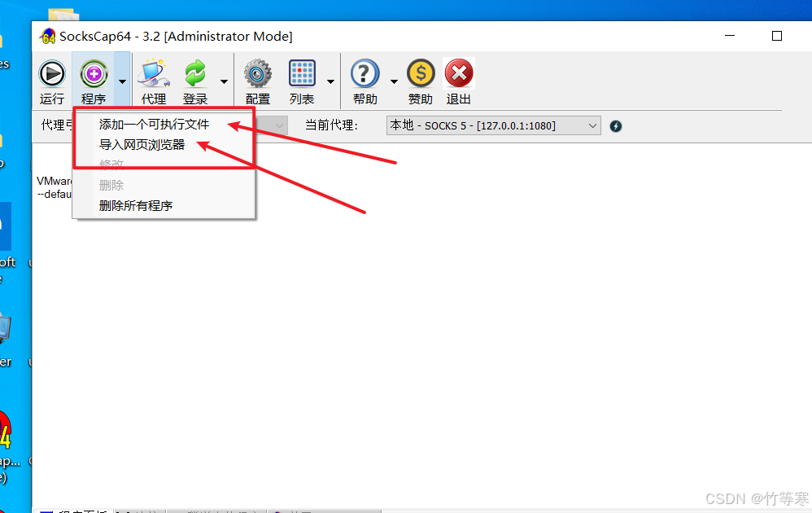Screen dimensions: 812x513
Task: Click the proxy test lightning icon
Action: tap(616, 126)
